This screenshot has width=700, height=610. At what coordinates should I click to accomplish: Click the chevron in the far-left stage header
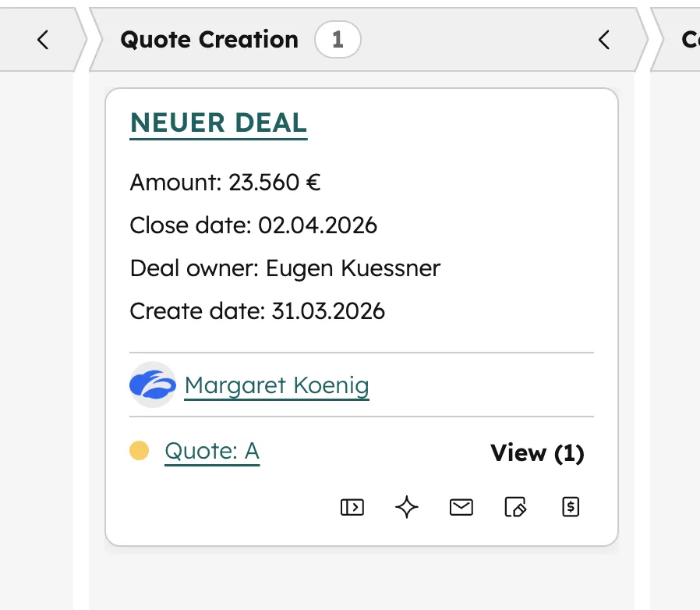[x=43, y=39]
